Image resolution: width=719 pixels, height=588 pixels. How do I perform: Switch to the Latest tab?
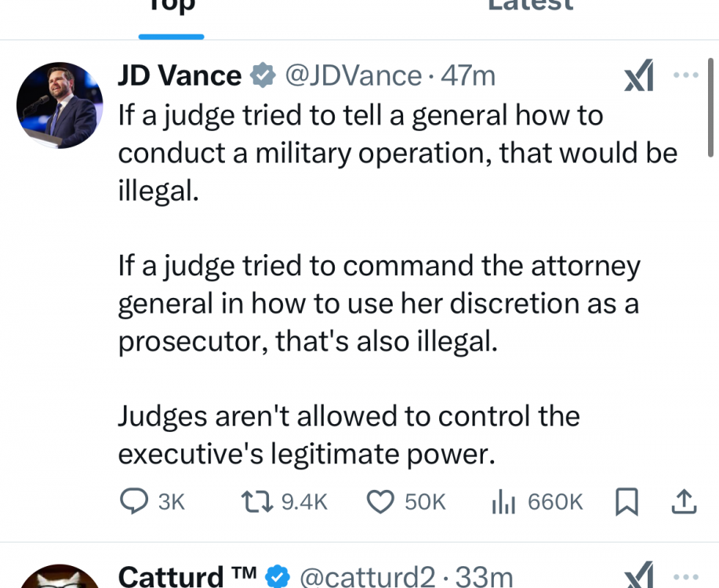pyautogui.click(x=530, y=8)
